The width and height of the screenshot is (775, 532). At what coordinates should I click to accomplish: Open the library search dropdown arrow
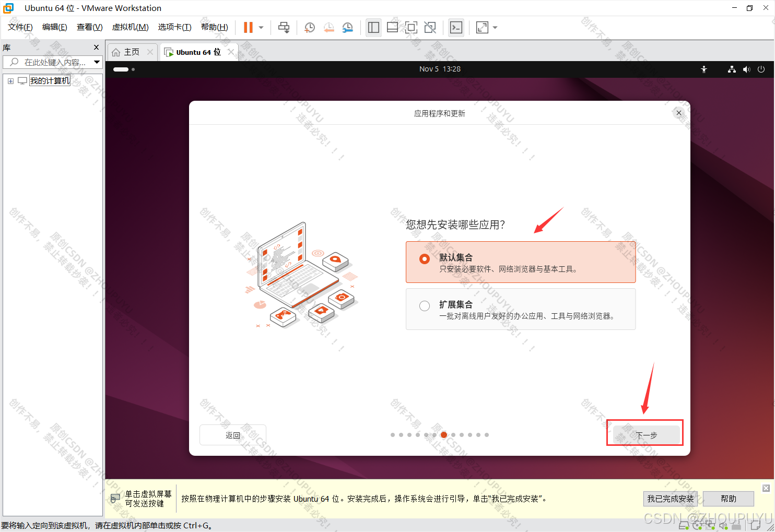click(x=97, y=62)
